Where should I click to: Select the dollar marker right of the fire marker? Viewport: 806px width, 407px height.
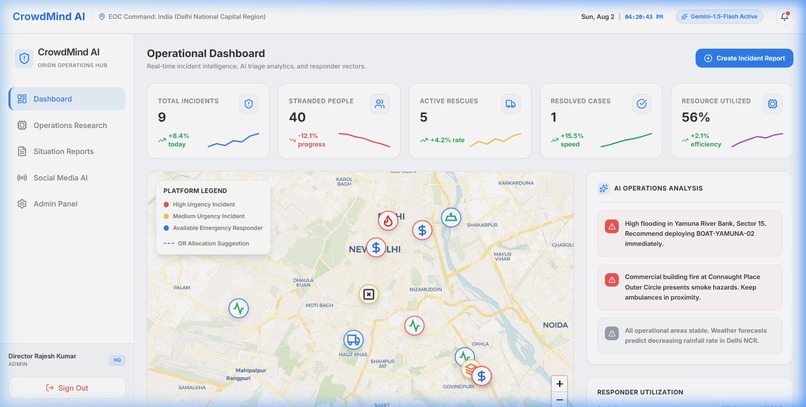(x=422, y=230)
